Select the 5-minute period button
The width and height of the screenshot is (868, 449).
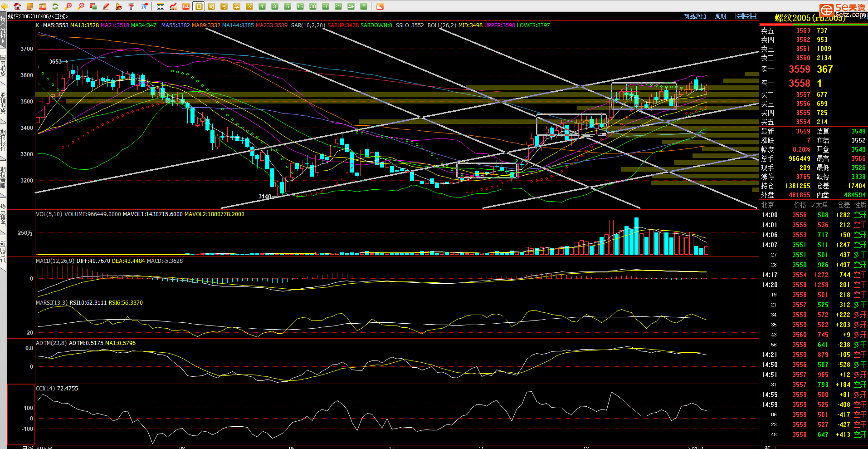point(288,6)
